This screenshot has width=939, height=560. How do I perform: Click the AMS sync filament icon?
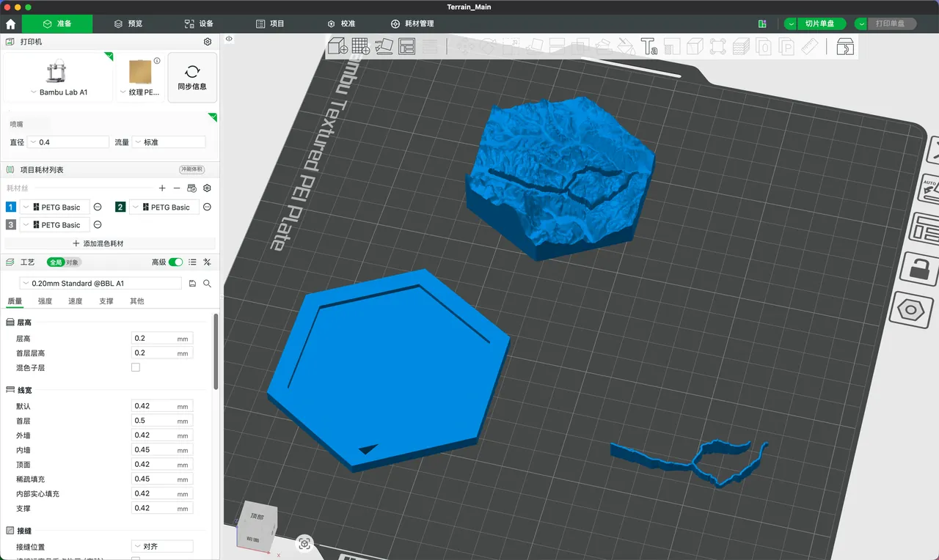[x=191, y=188]
